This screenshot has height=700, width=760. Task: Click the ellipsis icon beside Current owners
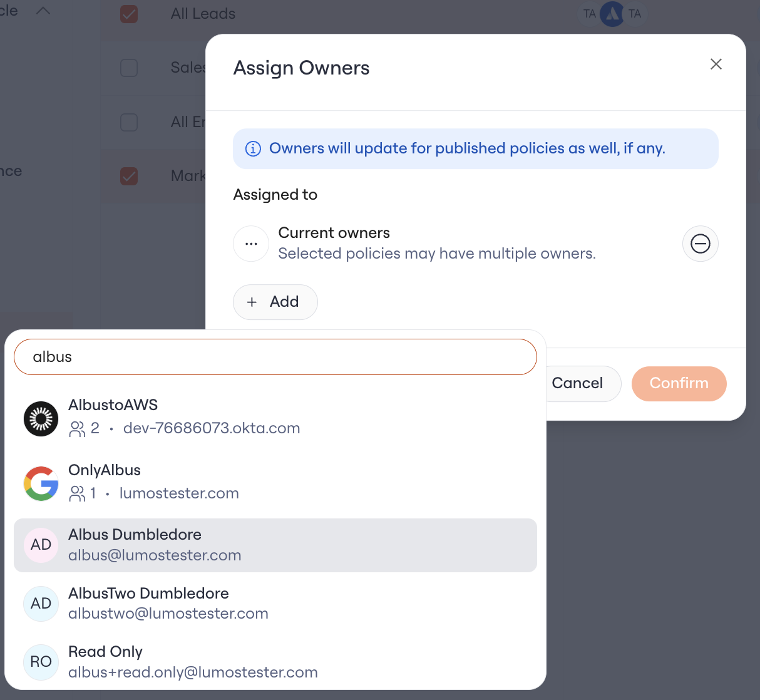click(251, 244)
